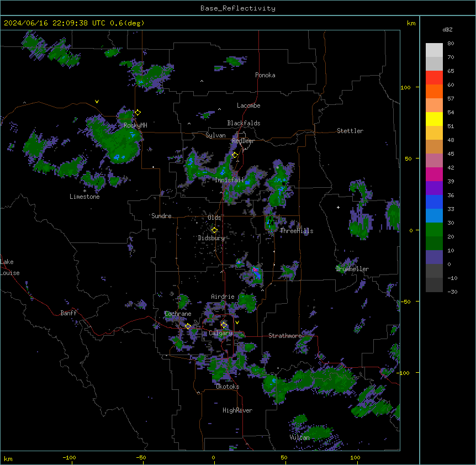Click the dBZ legend heading
Viewport: 476px width, 465px height.
point(447,29)
